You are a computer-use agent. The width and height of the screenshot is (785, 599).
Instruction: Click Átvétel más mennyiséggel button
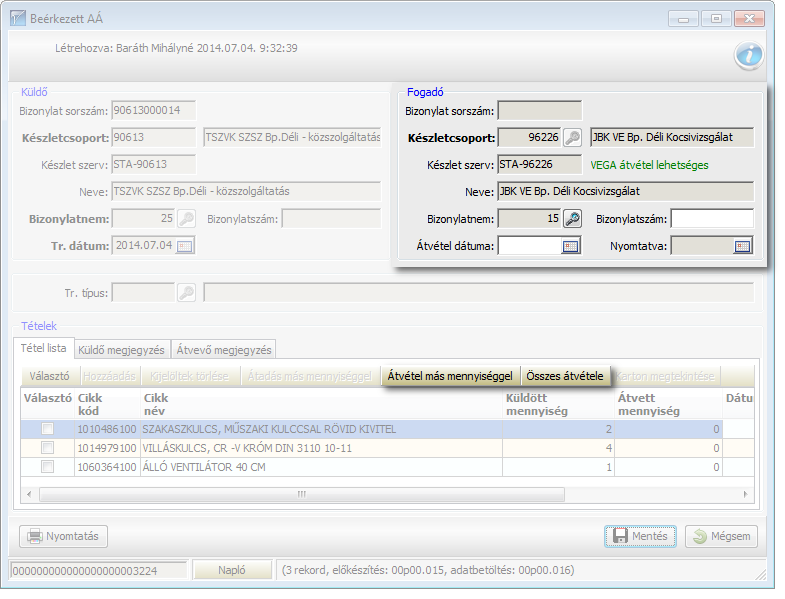pyautogui.click(x=450, y=376)
